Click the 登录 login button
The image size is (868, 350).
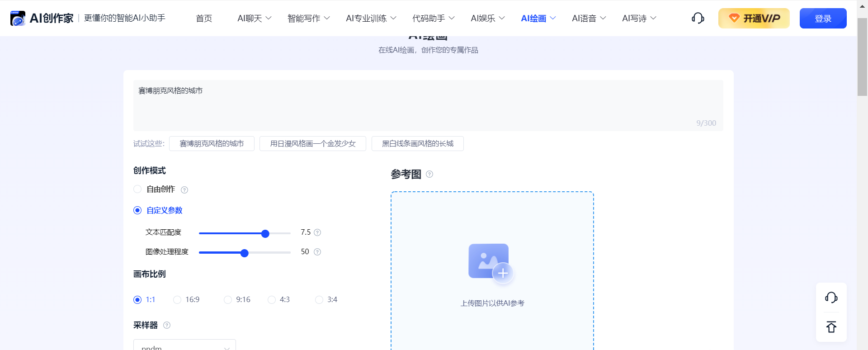(x=823, y=19)
